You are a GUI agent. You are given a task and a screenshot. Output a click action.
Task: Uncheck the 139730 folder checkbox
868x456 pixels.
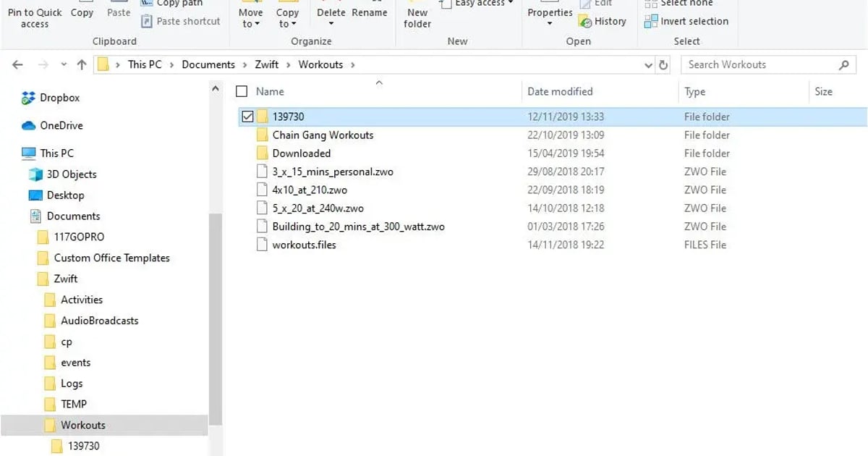tap(247, 117)
